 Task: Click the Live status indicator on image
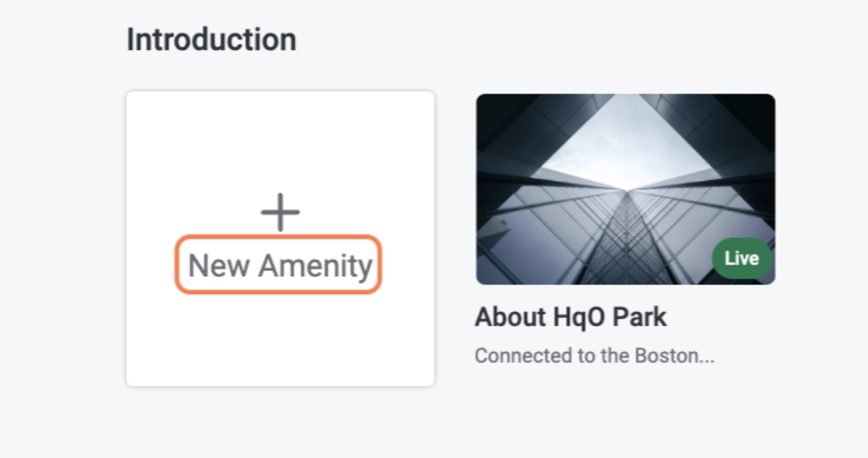pos(741,259)
